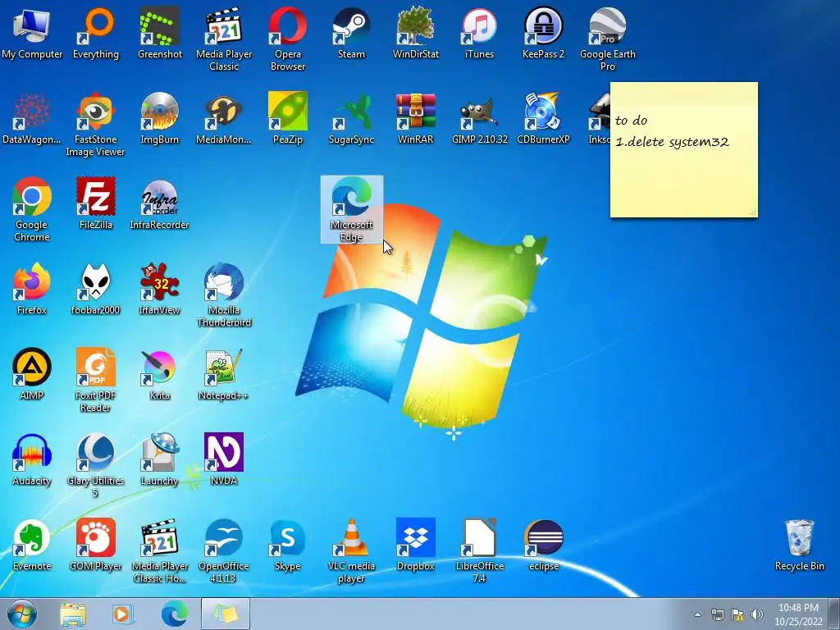The height and width of the screenshot is (630, 840).
Task: Open the Windows Start menu orb
Action: pyautogui.click(x=22, y=614)
